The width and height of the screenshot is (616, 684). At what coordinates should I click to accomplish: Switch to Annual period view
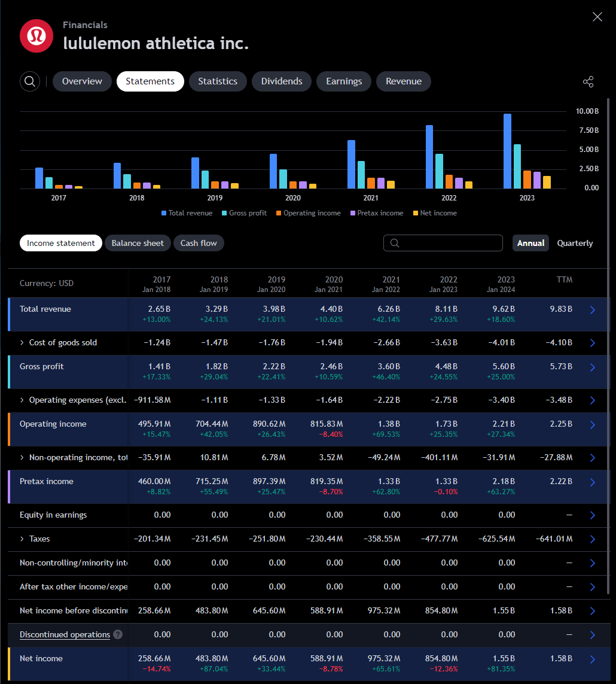click(530, 243)
